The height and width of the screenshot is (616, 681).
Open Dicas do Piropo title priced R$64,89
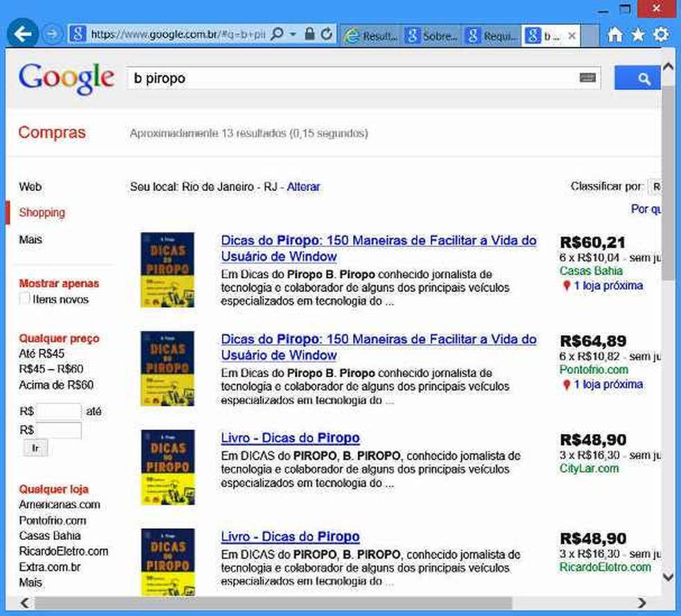click(379, 347)
